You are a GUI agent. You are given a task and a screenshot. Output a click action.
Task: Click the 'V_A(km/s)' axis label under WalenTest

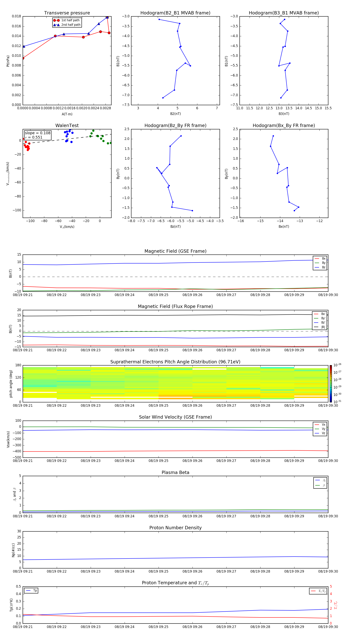(x=67, y=227)
